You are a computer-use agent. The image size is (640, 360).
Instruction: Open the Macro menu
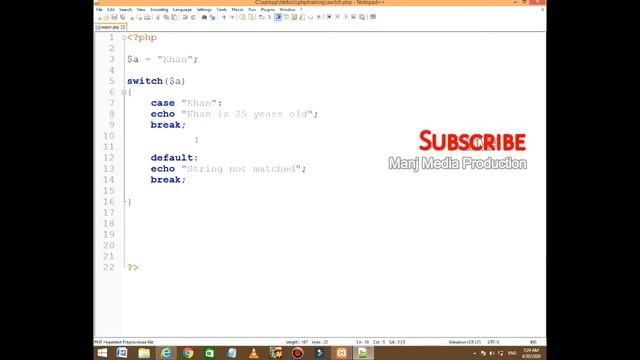click(x=237, y=9)
